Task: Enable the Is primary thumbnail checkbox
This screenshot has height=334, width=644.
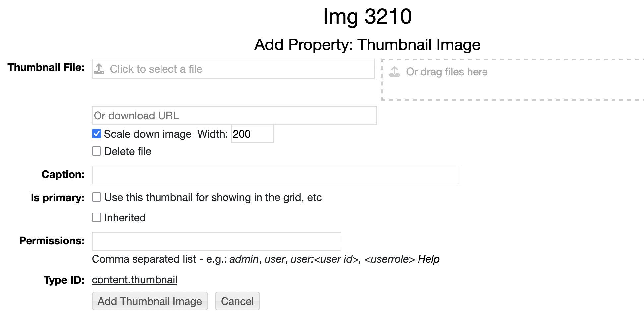Action: tap(97, 197)
